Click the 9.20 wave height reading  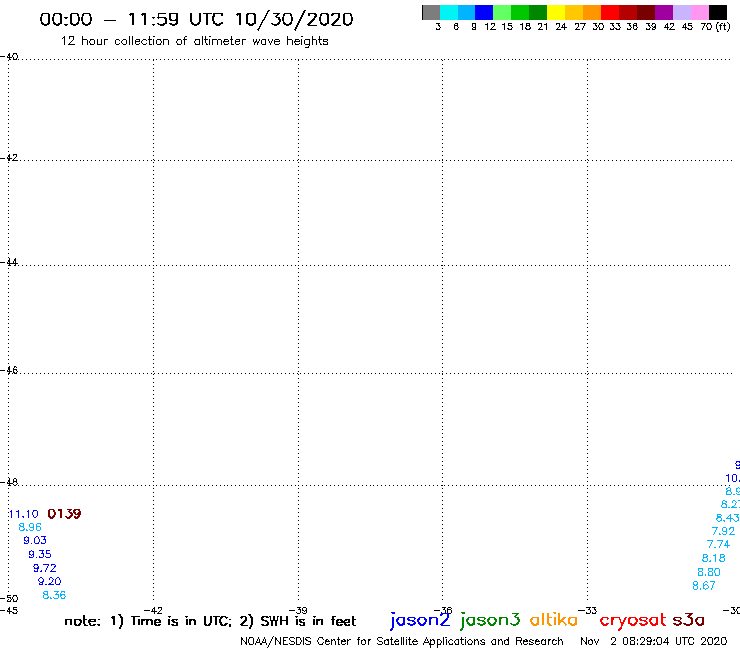[50, 581]
